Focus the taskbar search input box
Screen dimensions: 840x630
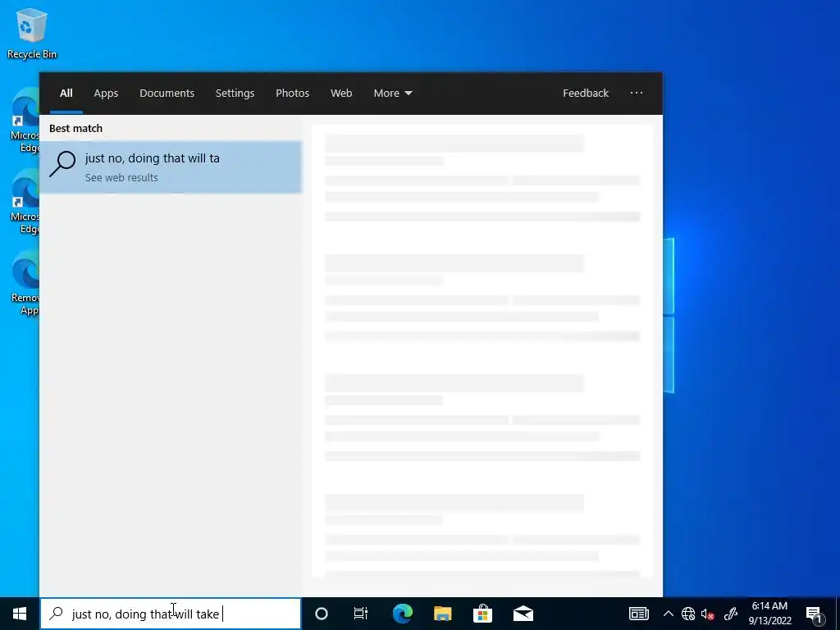point(171,614)
